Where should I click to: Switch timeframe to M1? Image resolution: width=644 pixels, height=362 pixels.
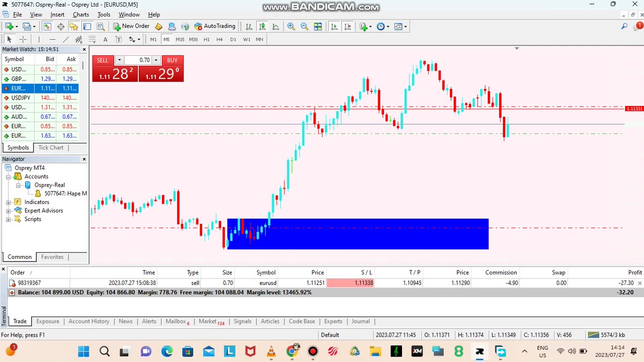153,39
